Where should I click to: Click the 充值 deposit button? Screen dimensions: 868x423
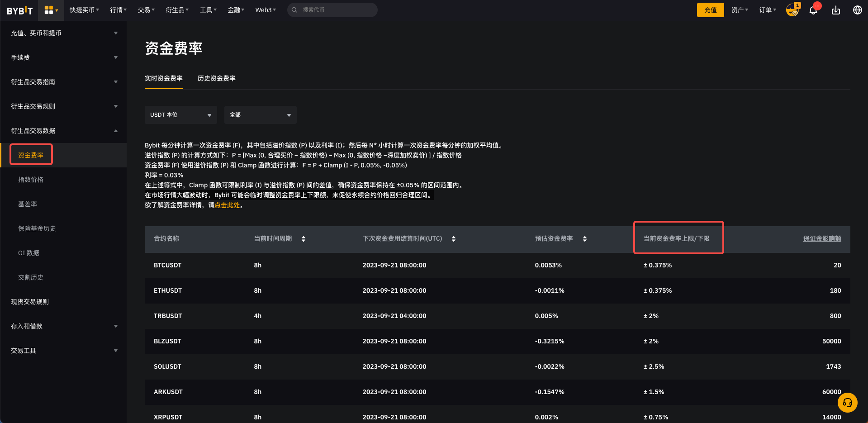tap(710, 10)
